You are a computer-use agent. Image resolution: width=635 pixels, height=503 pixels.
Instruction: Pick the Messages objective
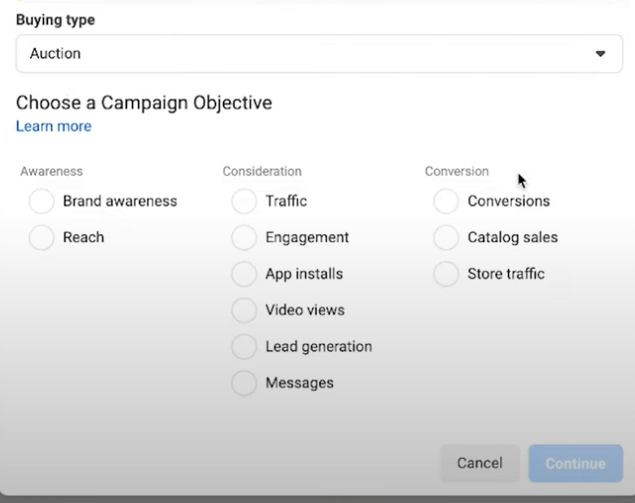click(244, 383)
